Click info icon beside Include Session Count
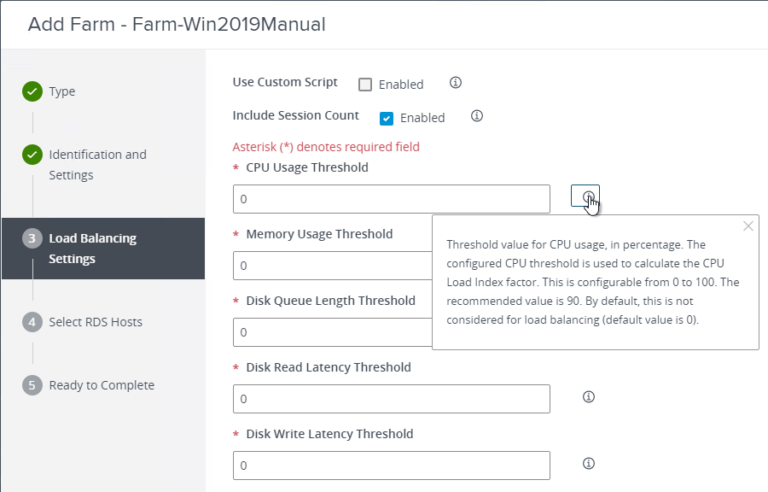This screenshot has width=768, height=492. point(477,116)
